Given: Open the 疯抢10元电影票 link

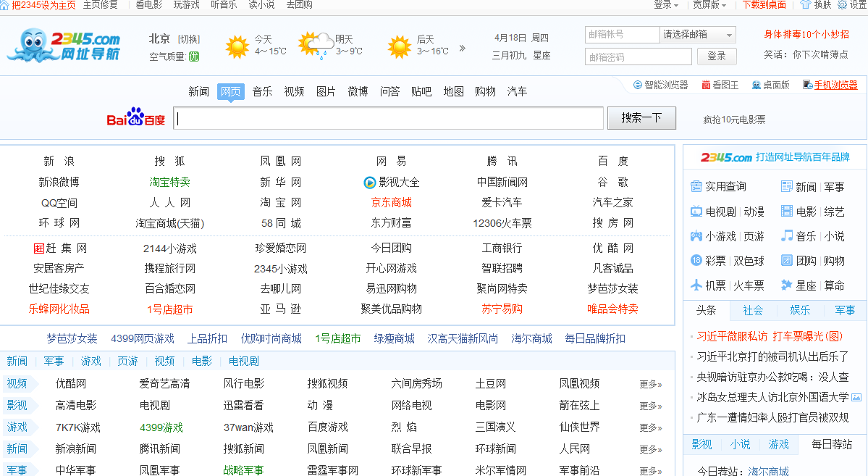Looking at the screenshot, I should point(734,120).
